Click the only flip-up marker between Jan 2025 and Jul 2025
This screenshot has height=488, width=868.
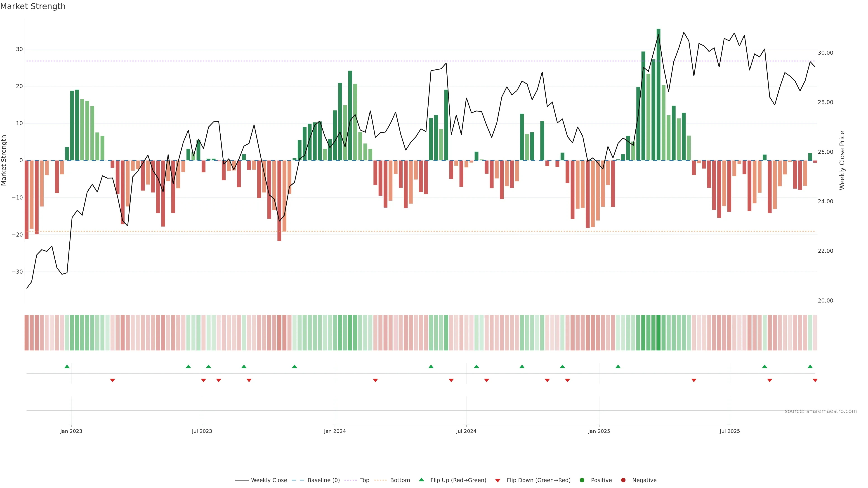pyautogui.click(x=618, y=366)
